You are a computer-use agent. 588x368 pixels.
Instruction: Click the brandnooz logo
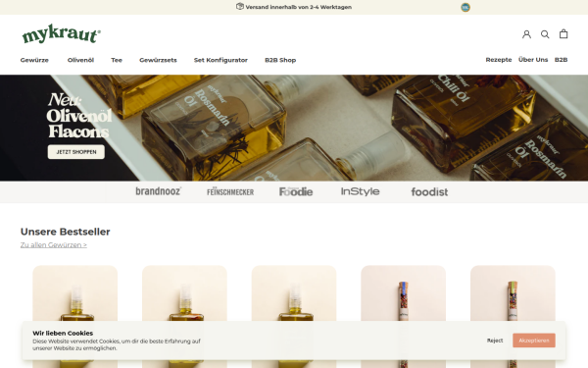click(158, 191)
